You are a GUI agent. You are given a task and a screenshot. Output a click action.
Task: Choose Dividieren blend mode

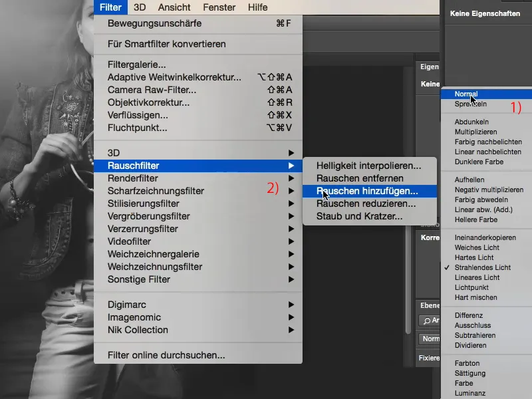[x=486, y=345]
